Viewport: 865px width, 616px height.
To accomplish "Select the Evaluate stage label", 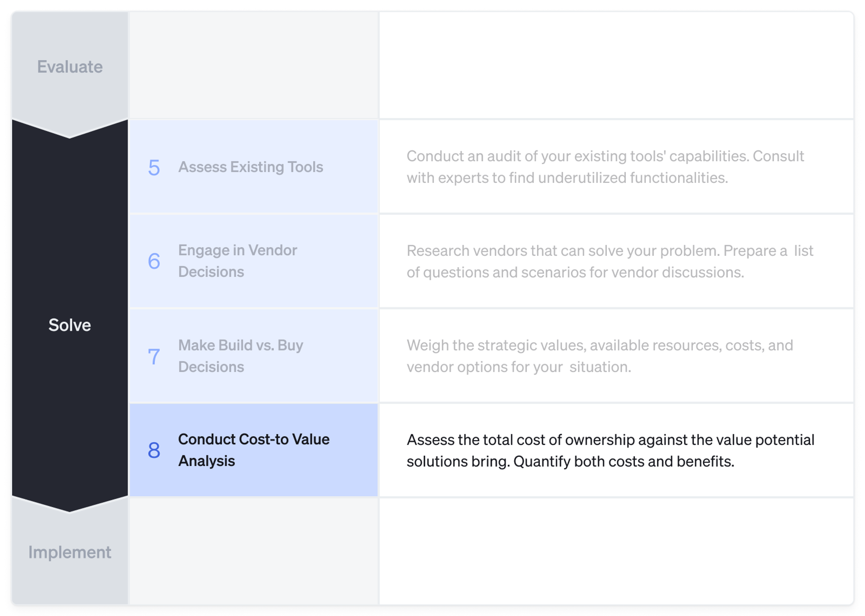I will pos(70,67).
